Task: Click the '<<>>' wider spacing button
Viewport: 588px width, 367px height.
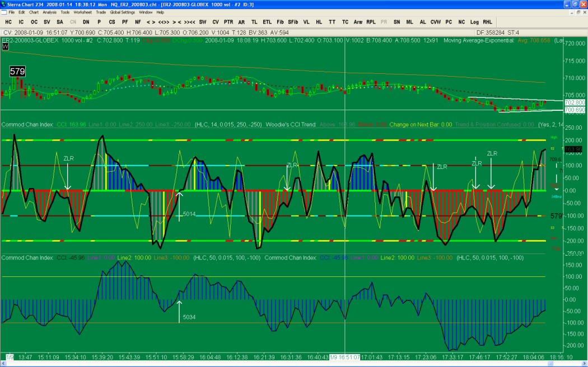Action: tap(164, 22)
